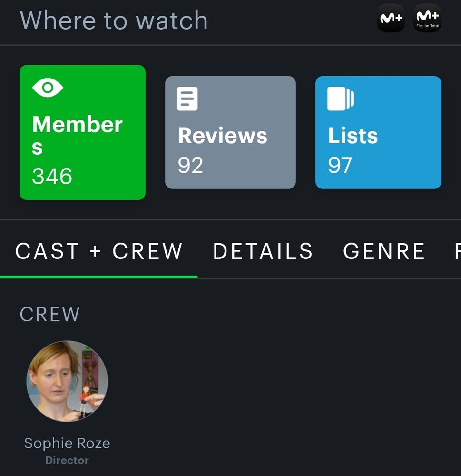The width and height of the screenshot is (461, 476).
Task: Click the 97 lists count
Action: (x=340, y=165)
